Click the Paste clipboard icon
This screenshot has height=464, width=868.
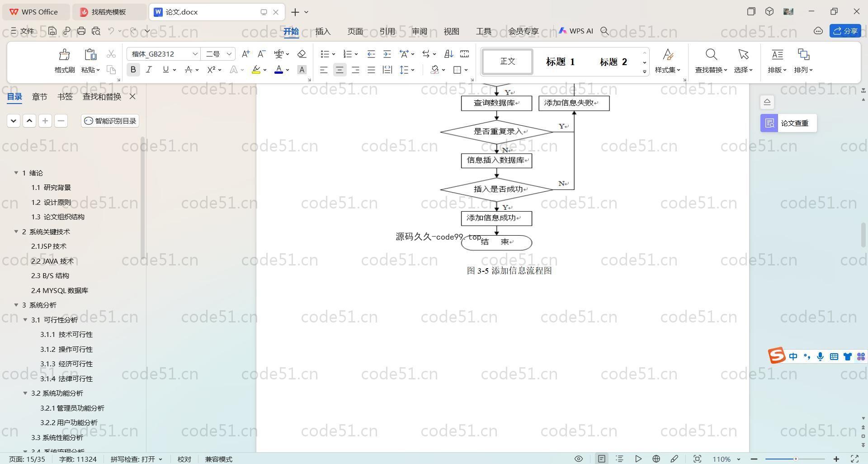90,55
